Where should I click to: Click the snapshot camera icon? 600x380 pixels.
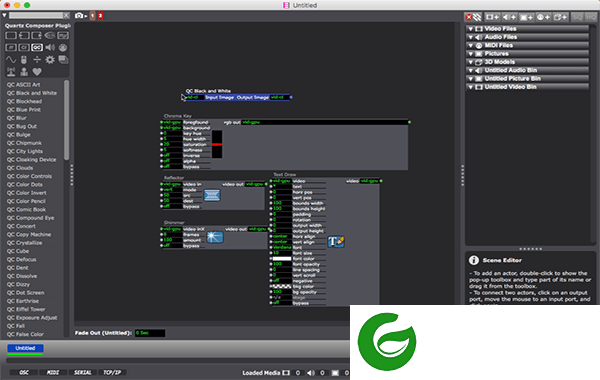[79, 16]
